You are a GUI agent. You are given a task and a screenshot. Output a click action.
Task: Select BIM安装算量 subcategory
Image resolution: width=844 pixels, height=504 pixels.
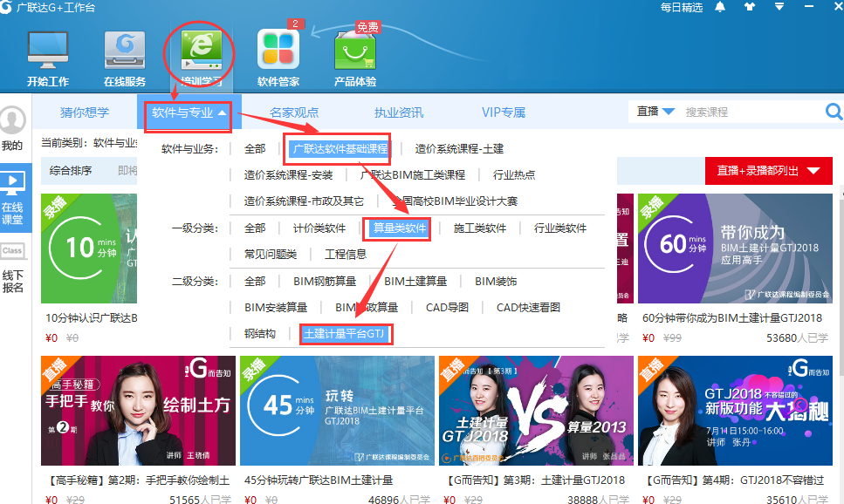point(276,307)
